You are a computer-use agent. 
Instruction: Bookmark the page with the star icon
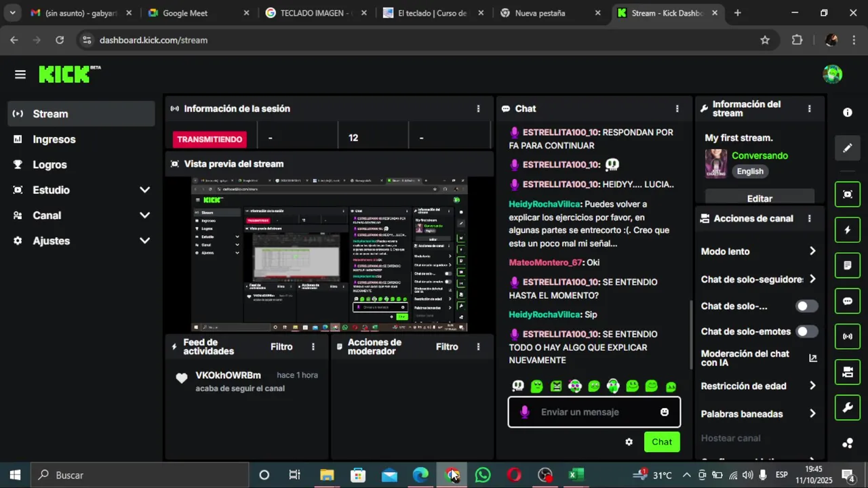point(765,40)
